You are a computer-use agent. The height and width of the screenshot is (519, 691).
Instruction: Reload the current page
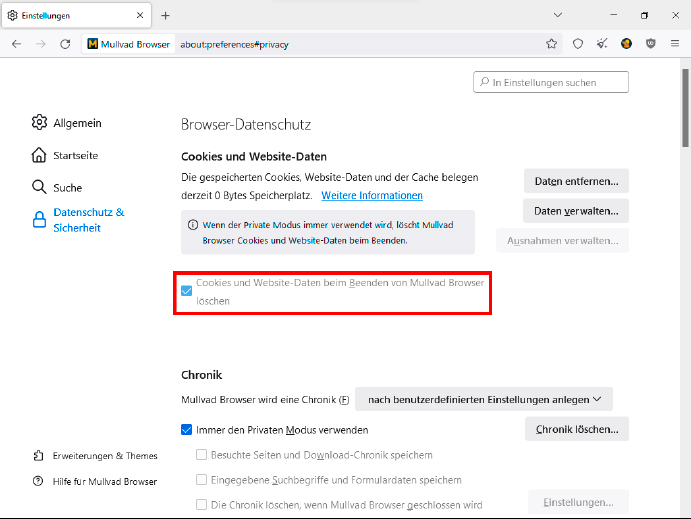[65, 44]
